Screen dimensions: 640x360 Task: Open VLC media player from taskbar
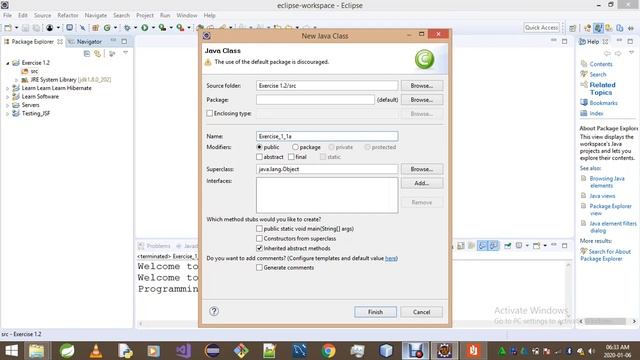(96, 351)
